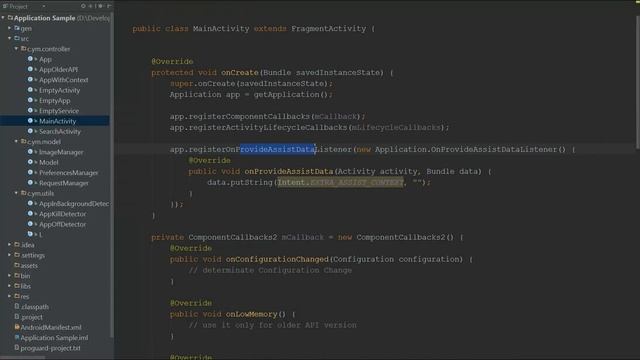Image resolution: width=640 pixels, height=360 pixels.
Task: Click the SearchActivity class icon
Action: point(30,131)
